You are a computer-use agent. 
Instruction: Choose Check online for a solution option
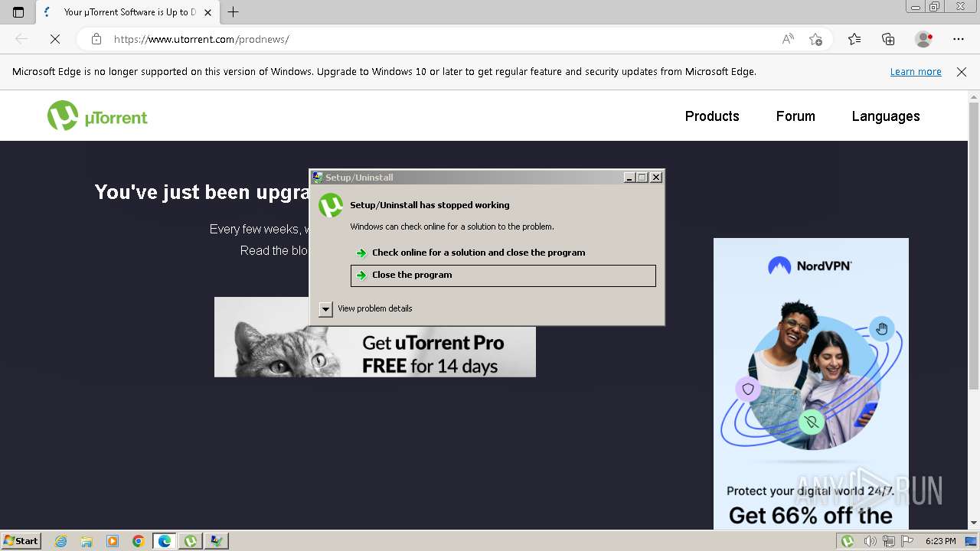pyautogui.click(x=503, y=253)
